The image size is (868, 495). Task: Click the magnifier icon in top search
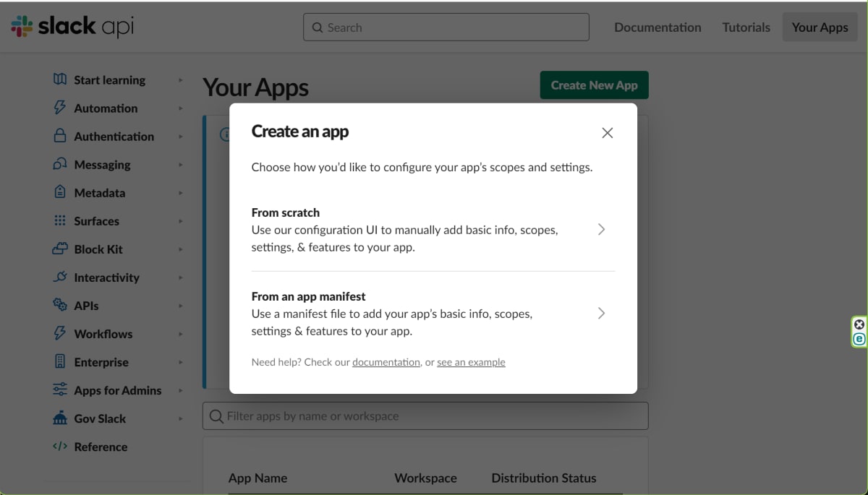[x=317, y=27]
